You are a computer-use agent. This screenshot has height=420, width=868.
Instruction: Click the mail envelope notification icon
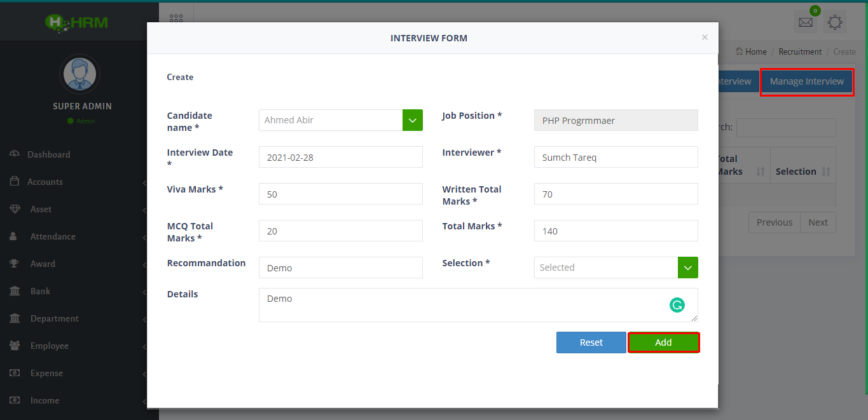(805, 22)
